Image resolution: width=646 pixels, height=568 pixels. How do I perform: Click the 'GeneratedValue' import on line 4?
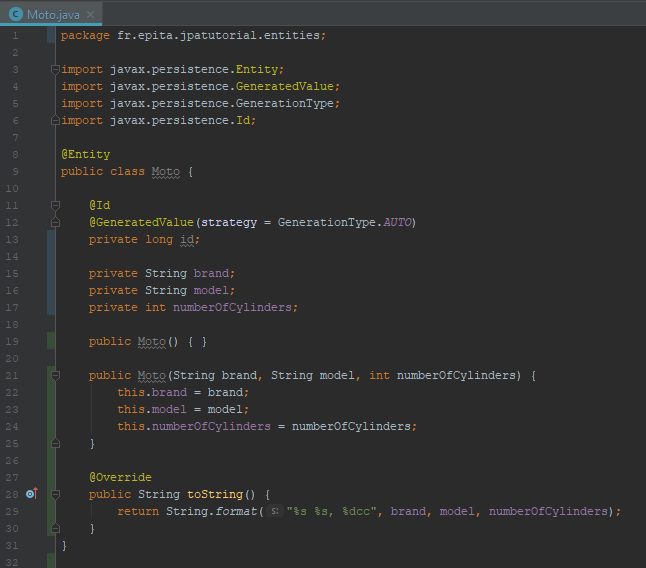pos(285,86)
